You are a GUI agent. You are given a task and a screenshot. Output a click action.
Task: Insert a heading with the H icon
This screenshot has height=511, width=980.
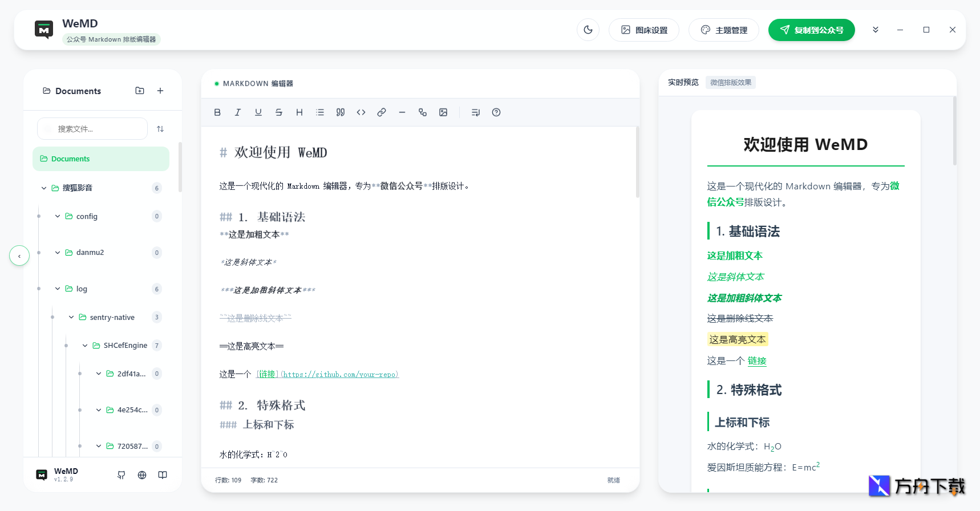tap(299, 112)
